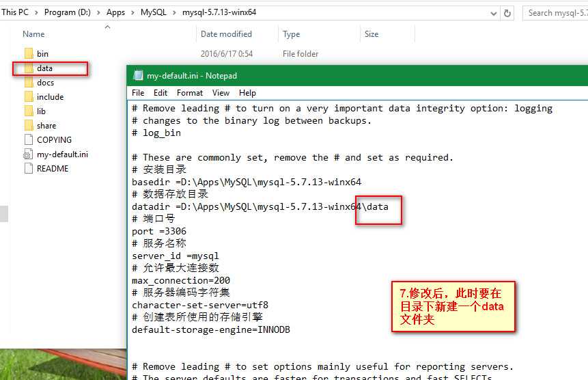Place cursor in max_connection=200 line
Viewport: 588px width, 380px height.
181,280
